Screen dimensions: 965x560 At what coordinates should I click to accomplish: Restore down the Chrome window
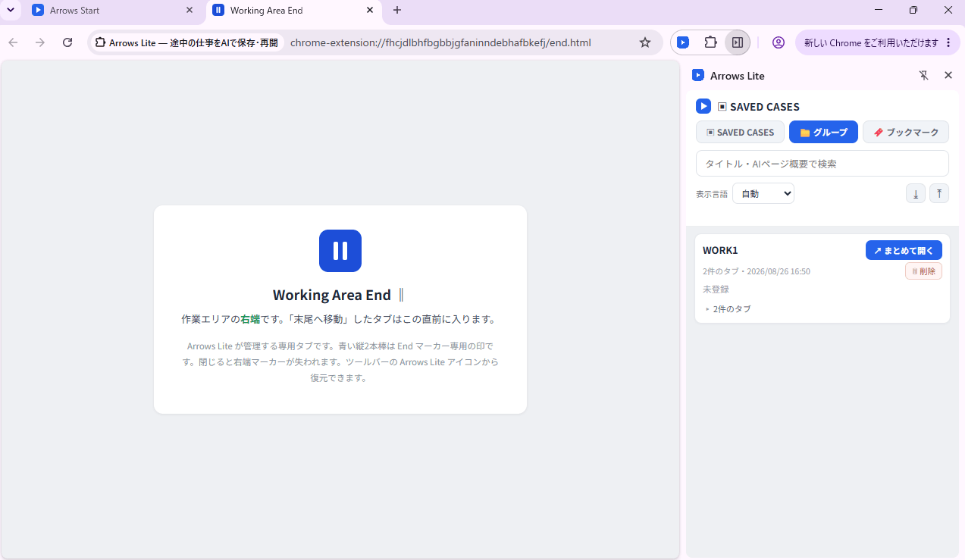(x=913, y=10)
